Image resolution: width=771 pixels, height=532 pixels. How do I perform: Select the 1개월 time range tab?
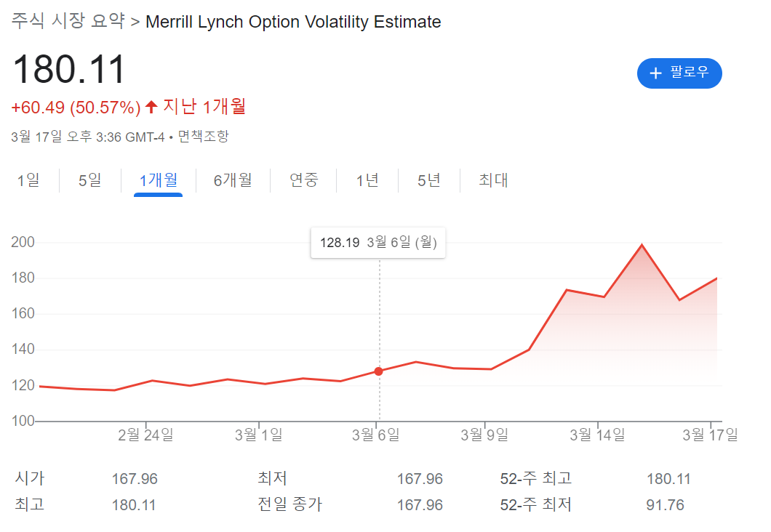(x=159, y=180)
